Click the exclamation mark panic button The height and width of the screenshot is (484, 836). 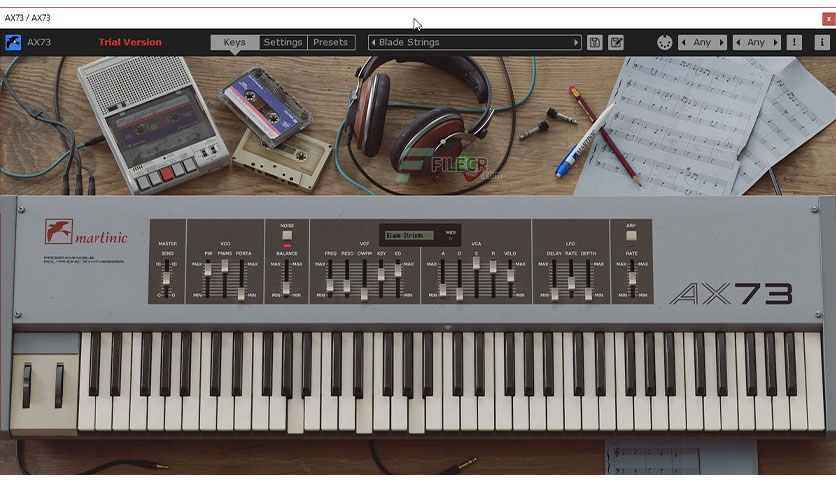click(x=794, y=42)
